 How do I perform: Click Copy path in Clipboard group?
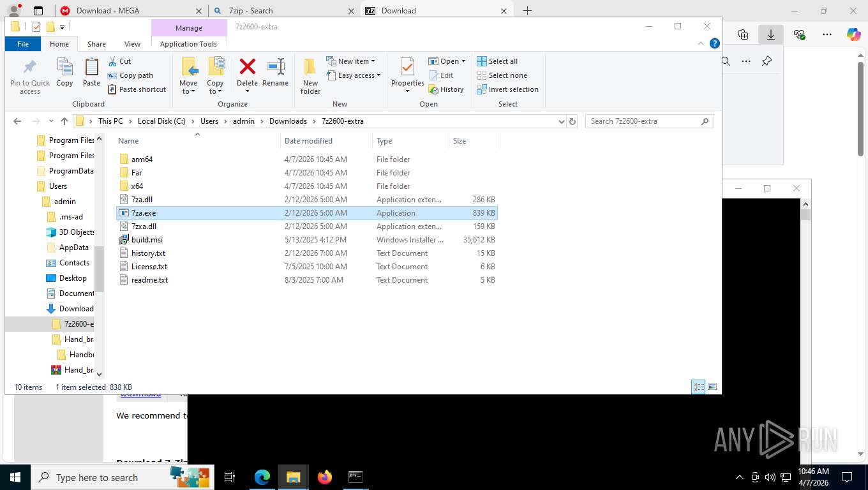[x=130, y=75]
